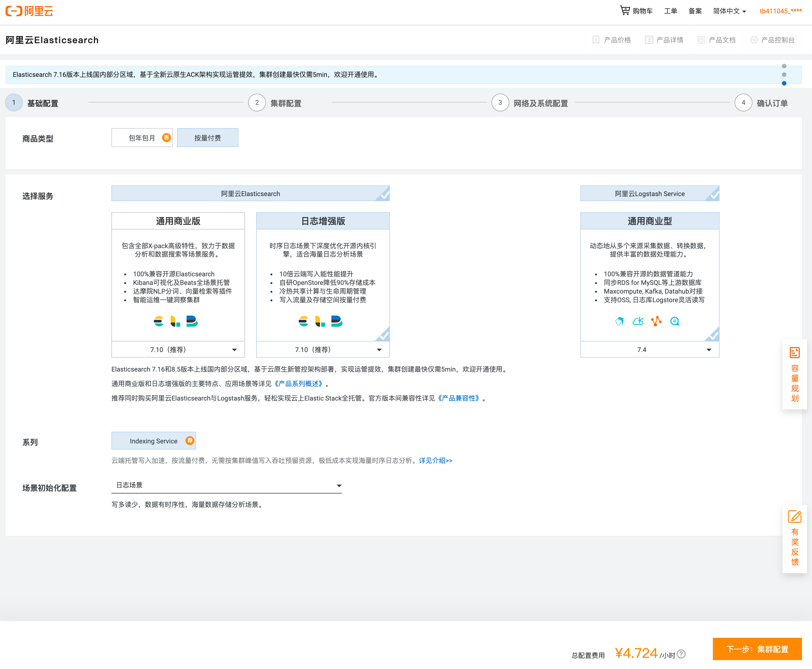812x669 pixels.
Task: Click the 产品文档 documentation icon
Action: [701, 40]
